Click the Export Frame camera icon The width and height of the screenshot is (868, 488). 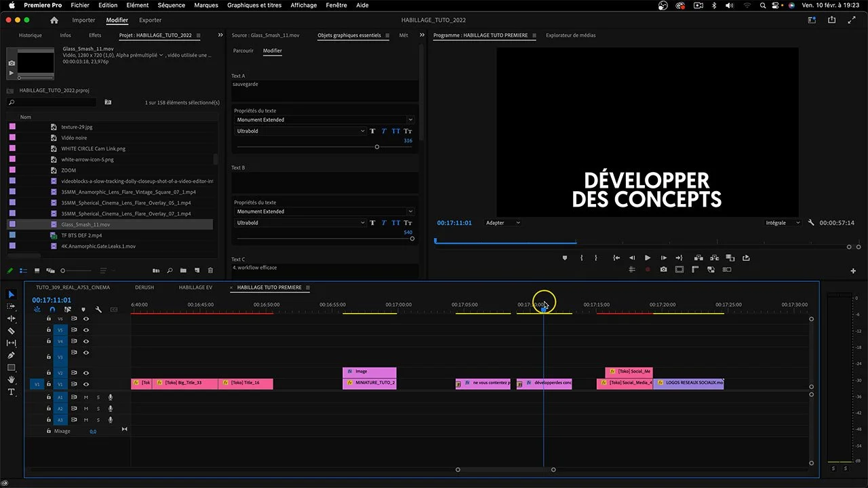(x=663, y=269)
